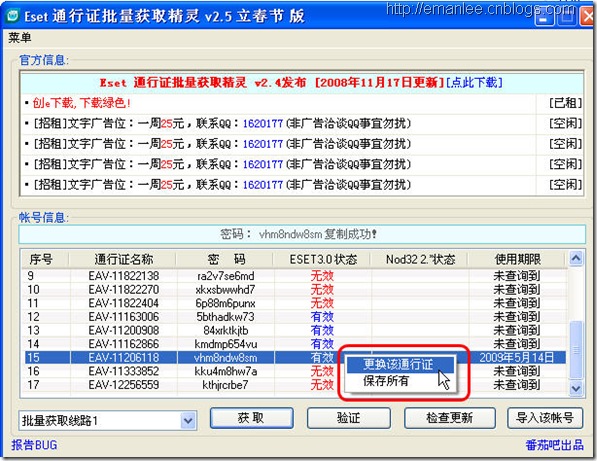597x461 pixels.
Task: Sort by the Nod32 2.*状态 column header
Action: (420, 260)
